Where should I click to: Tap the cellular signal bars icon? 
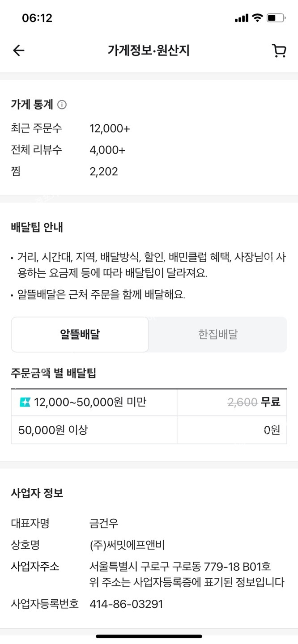(x=241, y=18)
